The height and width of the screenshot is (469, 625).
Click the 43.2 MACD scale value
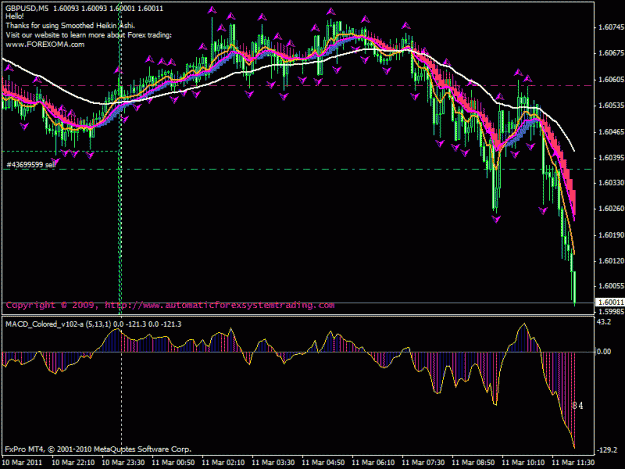click(x=604, y=322)
